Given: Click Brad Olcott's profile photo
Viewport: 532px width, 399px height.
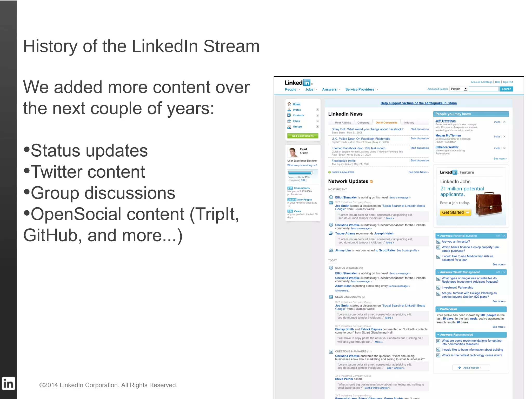Looking at the screenshot, I should coord(293,152).
